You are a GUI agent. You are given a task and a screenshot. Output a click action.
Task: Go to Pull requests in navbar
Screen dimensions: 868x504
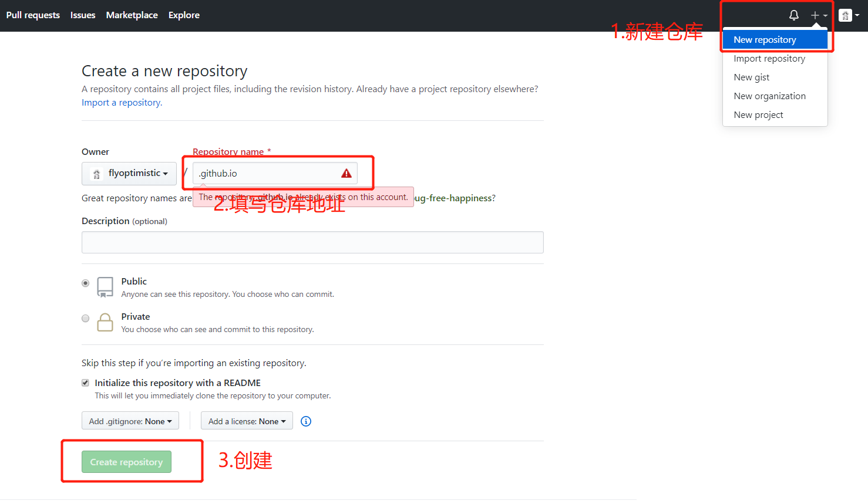click(33, 15)
